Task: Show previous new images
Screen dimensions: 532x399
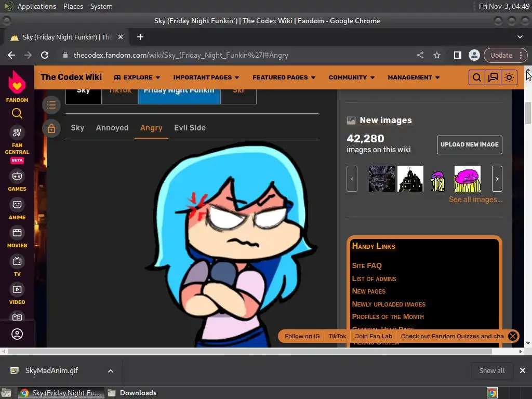Action: (x=352, y=179)
